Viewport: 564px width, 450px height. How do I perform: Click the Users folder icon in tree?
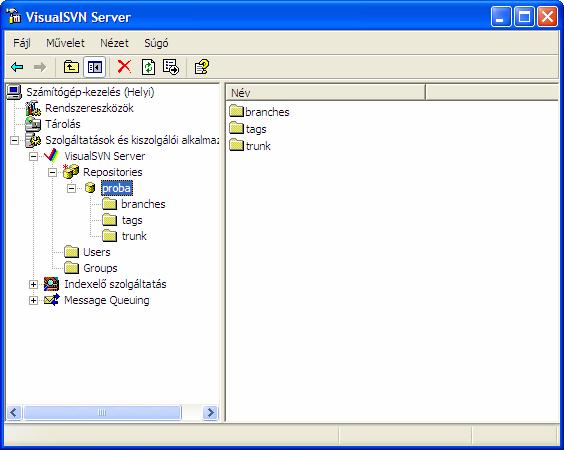[x=71, y=252]
